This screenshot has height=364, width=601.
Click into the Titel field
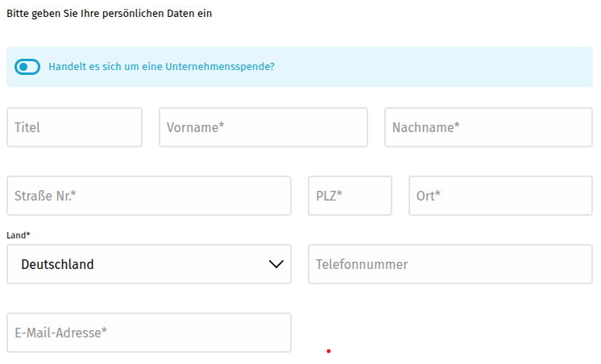pyautogui.click(x=74, y=127)
